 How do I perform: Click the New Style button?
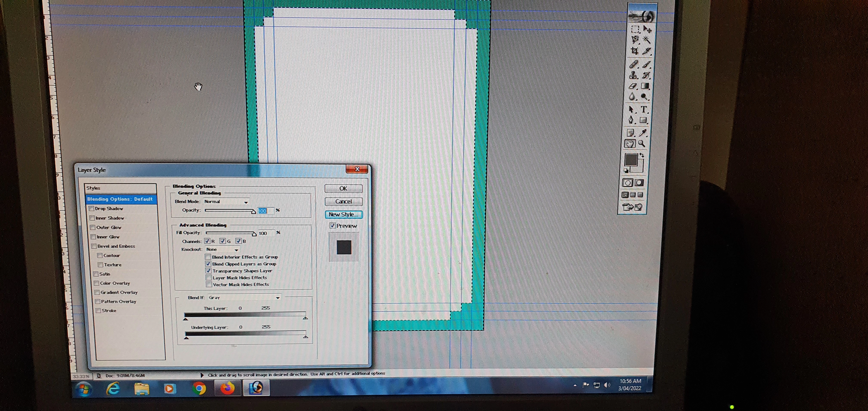343,214
